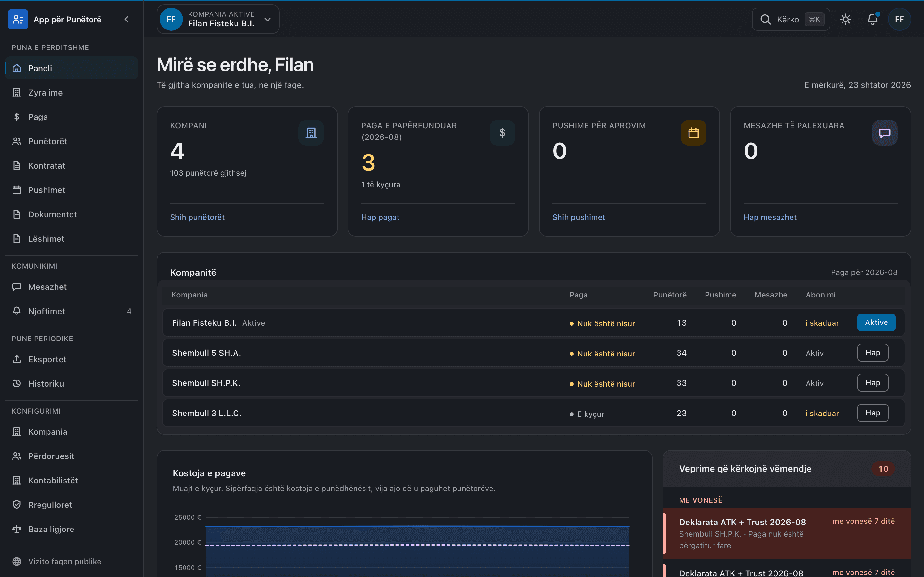
Task: Go to Punëtorët in the sidebar
Action: point(72,141)
